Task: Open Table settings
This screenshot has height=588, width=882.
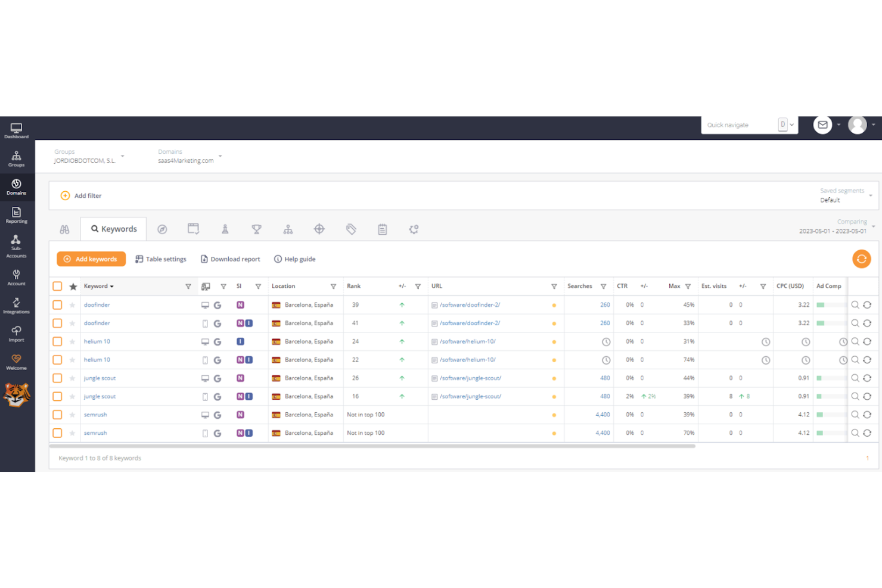Action: (x=161, y=259)
